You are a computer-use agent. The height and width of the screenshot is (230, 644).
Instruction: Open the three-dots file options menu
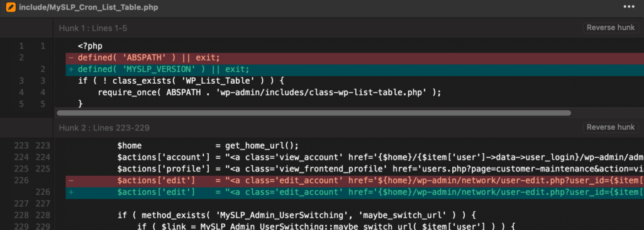[x=629, y=7]
